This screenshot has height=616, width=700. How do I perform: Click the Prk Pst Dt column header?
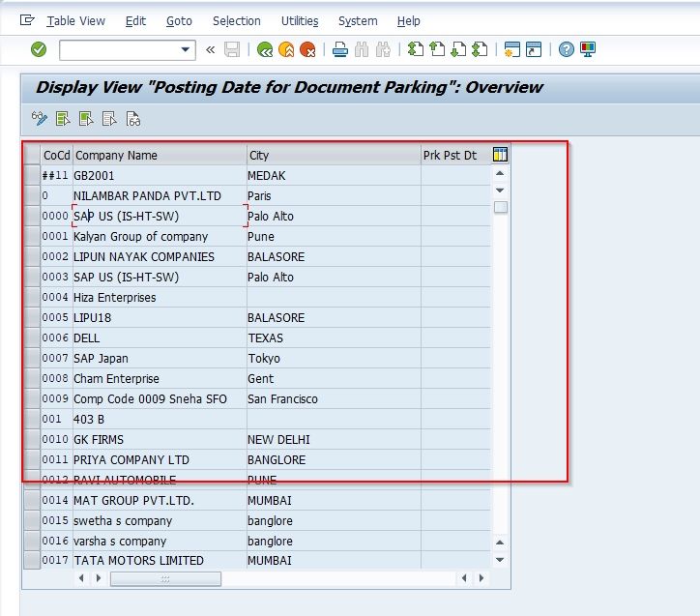455,155
